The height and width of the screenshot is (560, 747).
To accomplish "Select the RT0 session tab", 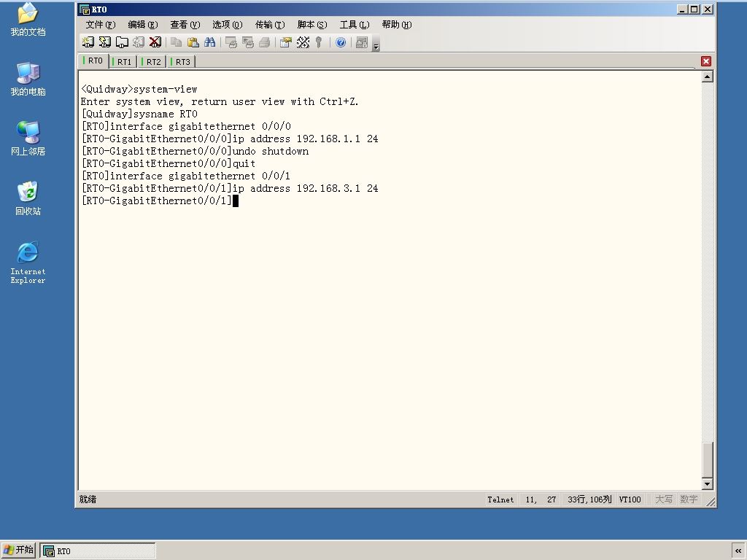I will [x=93, y=61].
